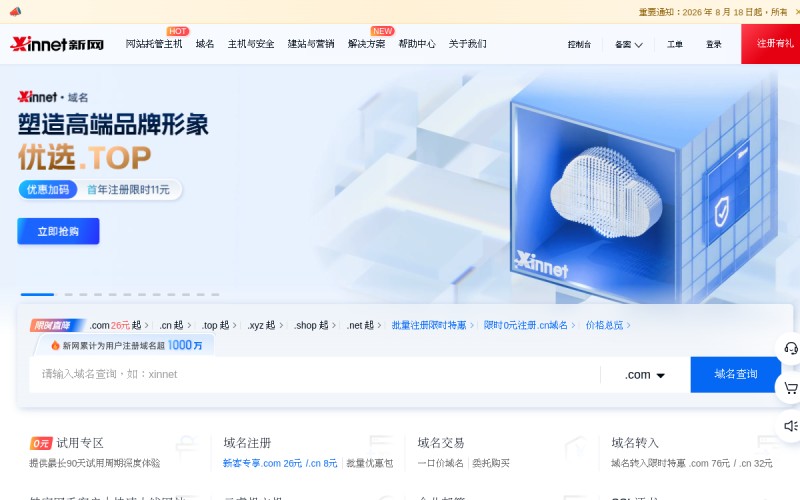
Task: Click the speaker announcement icon on the right
Action: point(790,426)
